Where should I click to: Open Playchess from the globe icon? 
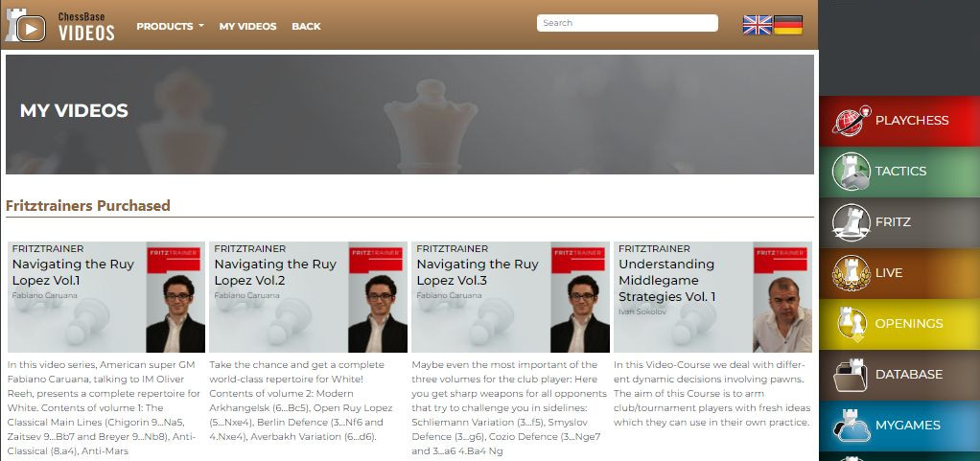point(852,121)
